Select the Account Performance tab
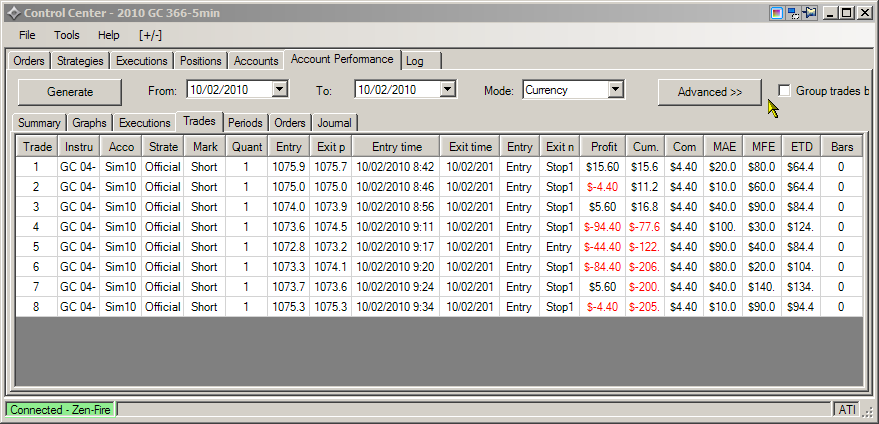The height and width of the screenshot is (424, 879). coord(342,59)
